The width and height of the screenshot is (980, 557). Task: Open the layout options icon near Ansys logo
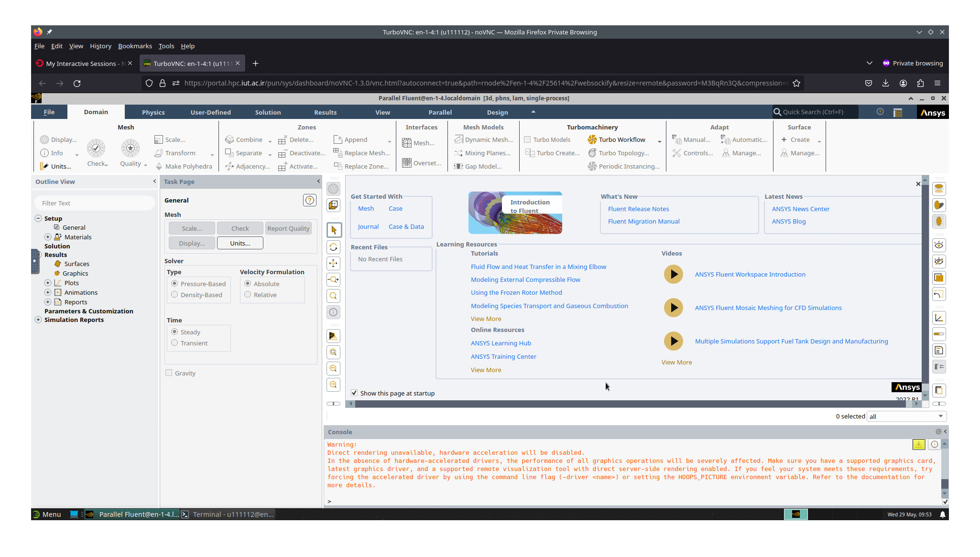pos(898,112)
